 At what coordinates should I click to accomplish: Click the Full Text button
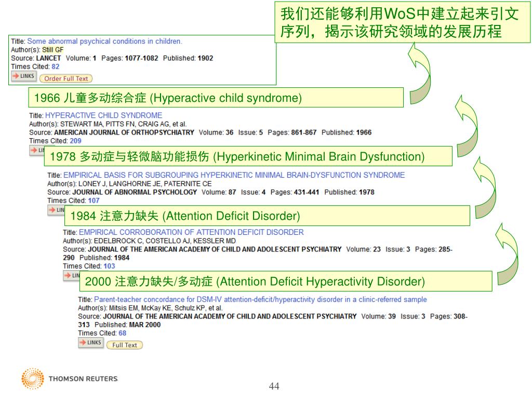tap(125, 345)
